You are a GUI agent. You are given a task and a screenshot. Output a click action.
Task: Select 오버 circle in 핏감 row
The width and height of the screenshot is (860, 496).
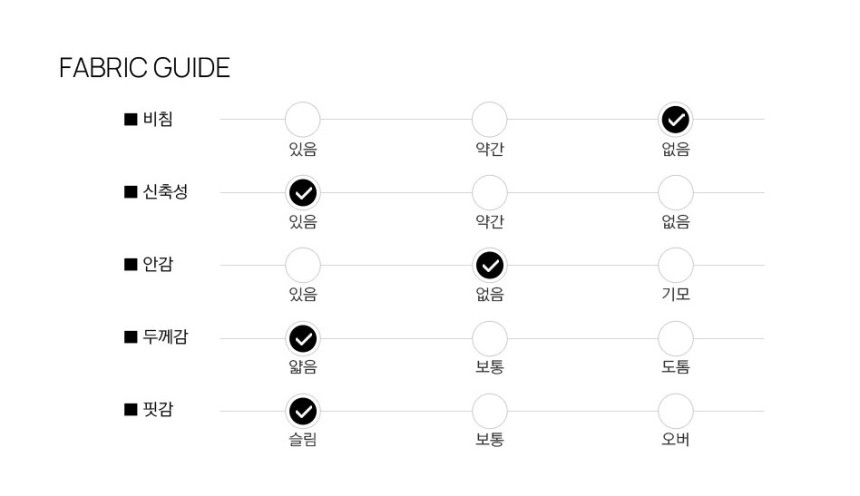tap(676, 411)
